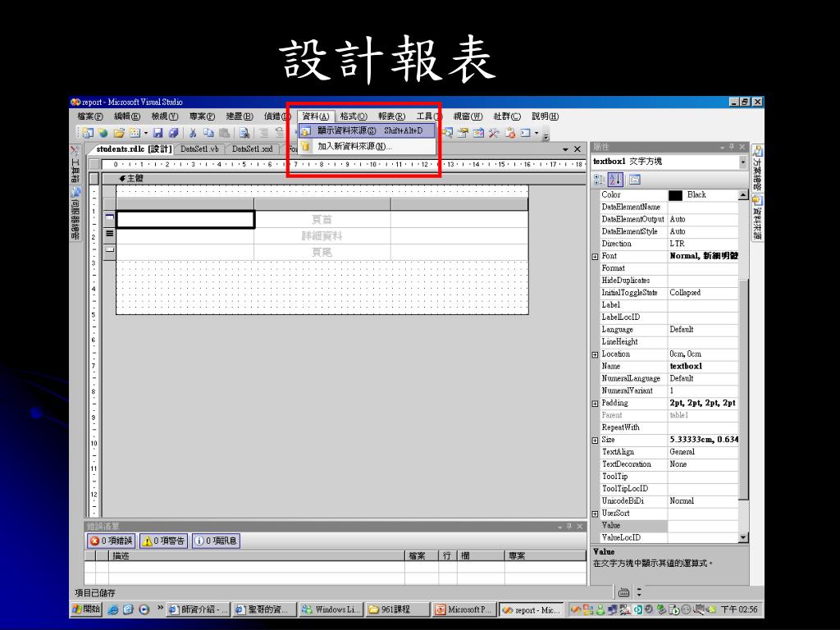Image resolution: width=840 pixels, height=630 pixels.
Task: Open the 視窗(W) Window menu
Action: point(468,116)
